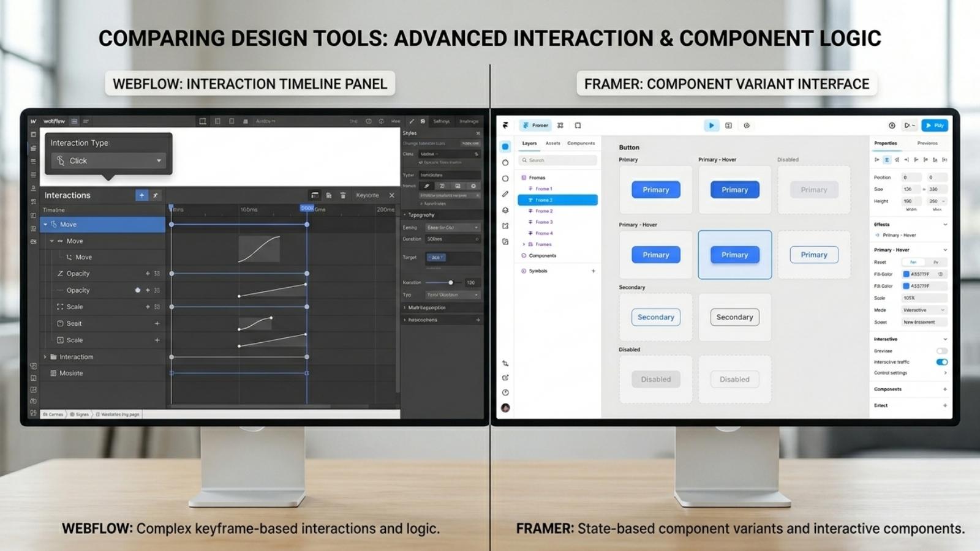Click the user avatar in Framer sidebar
The image size is (980, 551).
505,408
